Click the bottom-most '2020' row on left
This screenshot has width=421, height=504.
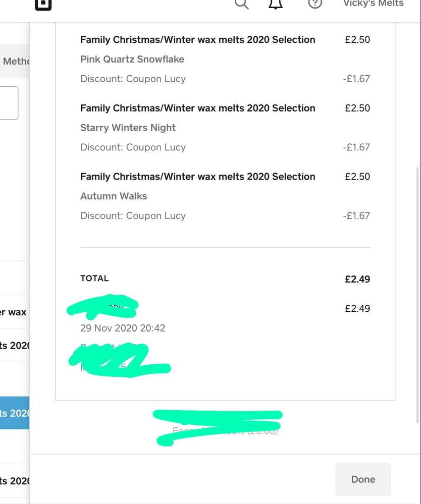[x=15, y=481]
